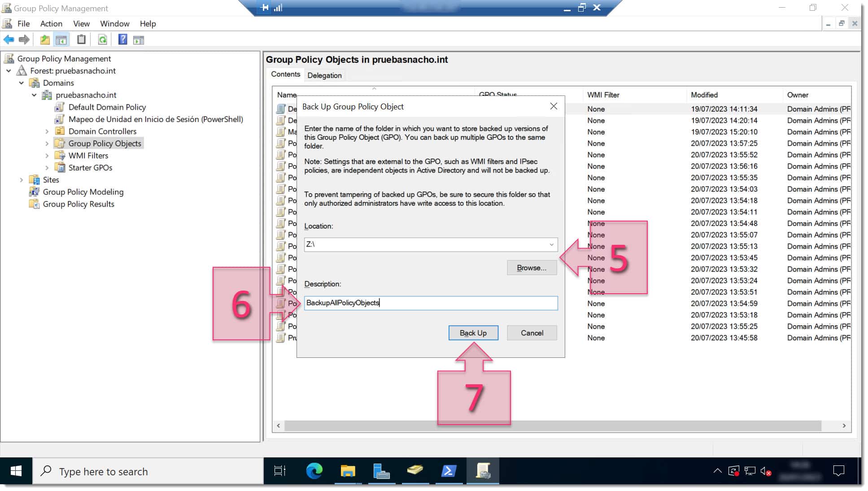This screenshot has height=491, width=868.
Task: Select the Description input field
Action: coord(431,302)
